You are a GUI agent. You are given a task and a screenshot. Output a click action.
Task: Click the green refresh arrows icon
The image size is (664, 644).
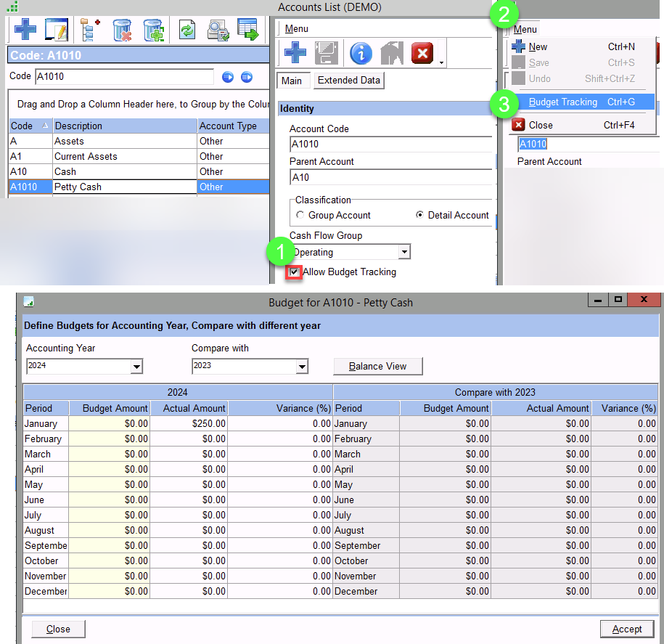[x=187, y=30]
